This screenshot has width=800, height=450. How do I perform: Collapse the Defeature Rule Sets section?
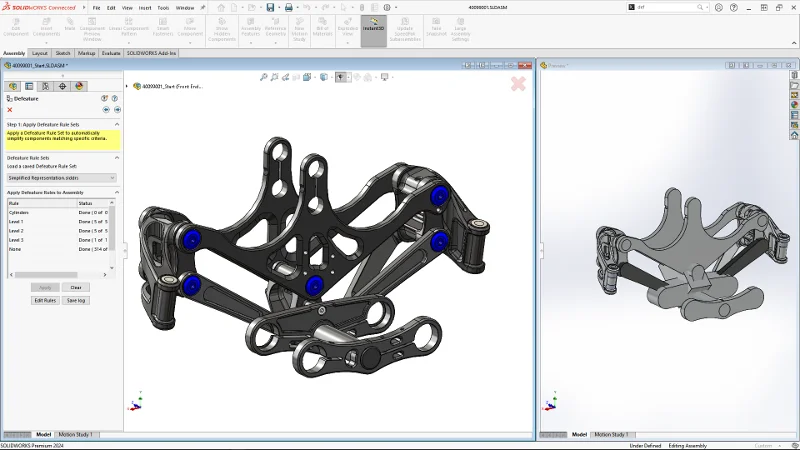point(116,157)
